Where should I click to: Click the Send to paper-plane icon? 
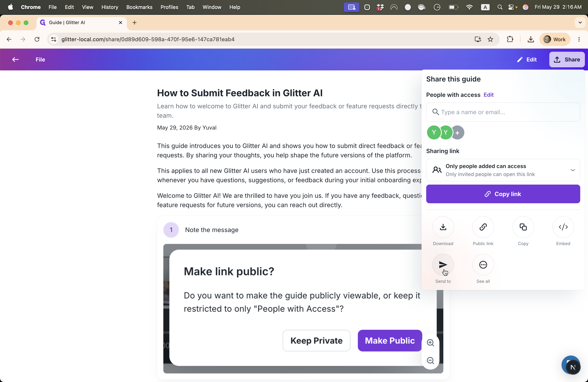443,265
